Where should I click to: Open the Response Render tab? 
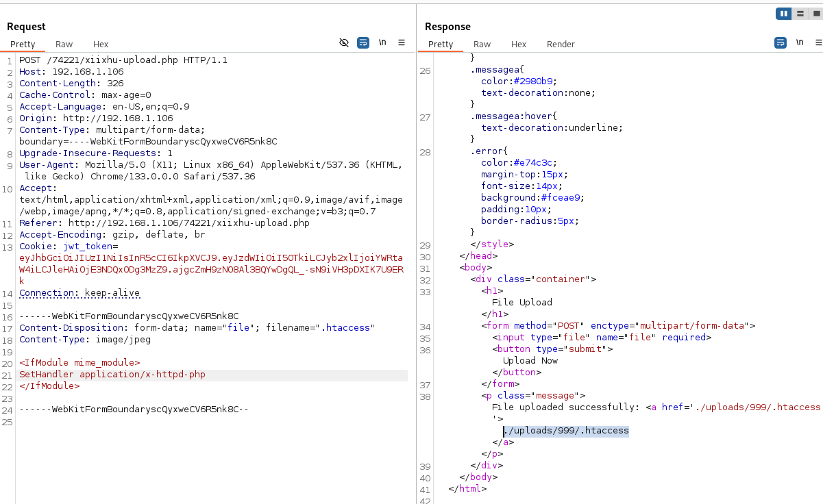click(x=561, y=44)
